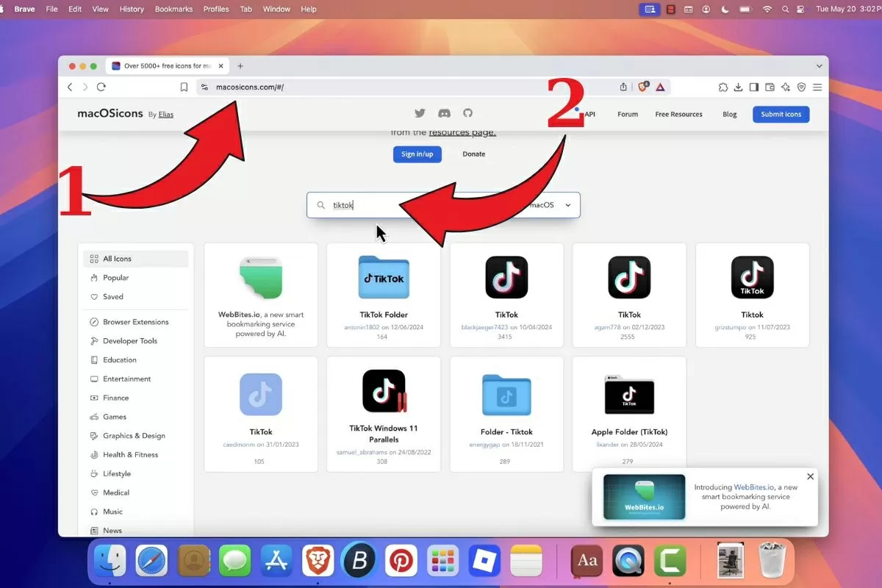Open Brave Shields lion icon
This screenshot has height=588, width=882.
[642, 87]
